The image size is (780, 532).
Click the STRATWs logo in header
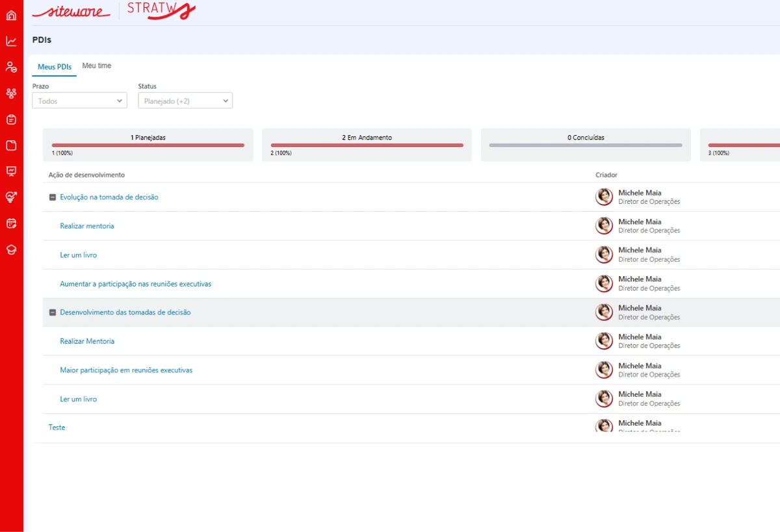161,10
